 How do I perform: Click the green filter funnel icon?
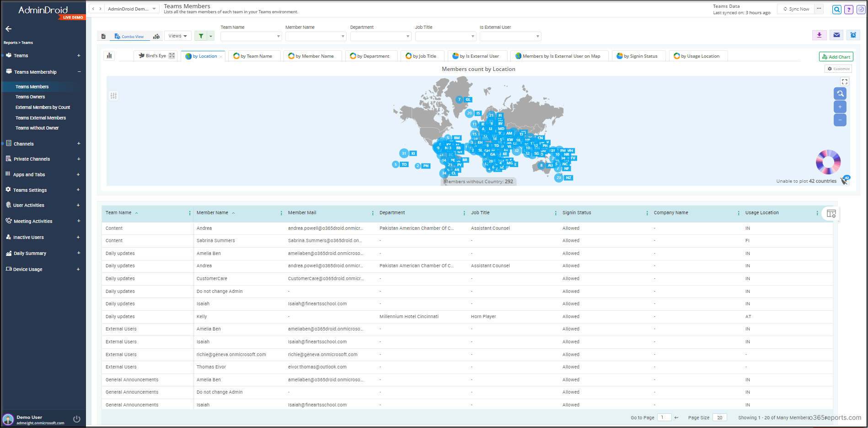pos(201,36)
